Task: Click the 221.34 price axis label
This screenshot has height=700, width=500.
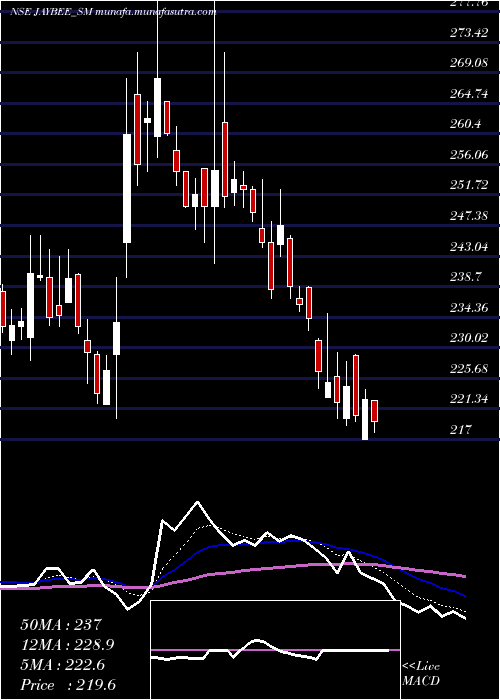Action: click(x=469, y=399)
